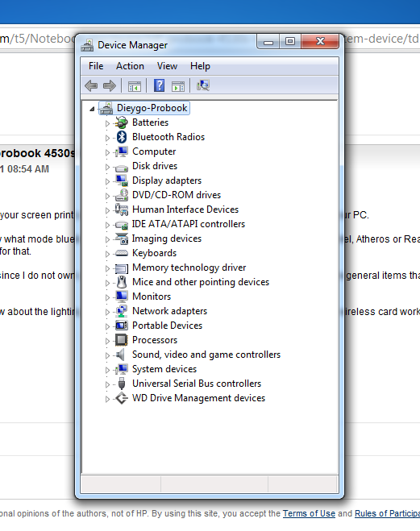
Task: Expand the Network adapters node
Action: click(107, 312)
